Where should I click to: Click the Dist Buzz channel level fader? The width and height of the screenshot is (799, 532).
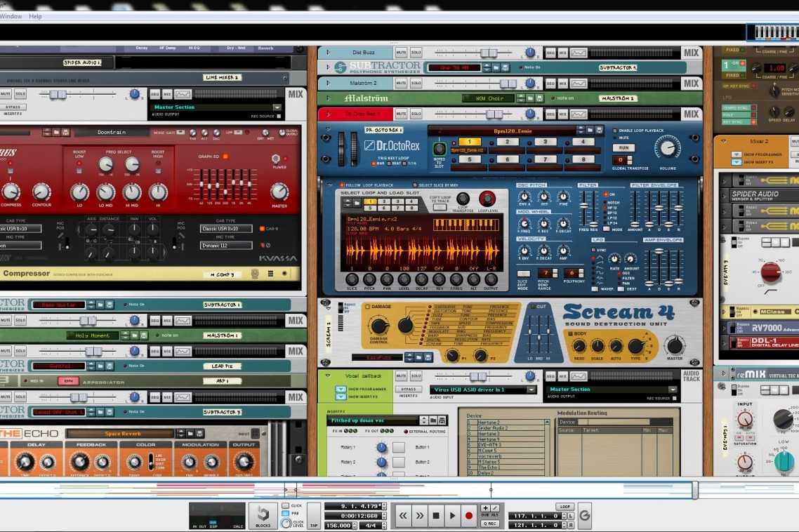point(488,53)
